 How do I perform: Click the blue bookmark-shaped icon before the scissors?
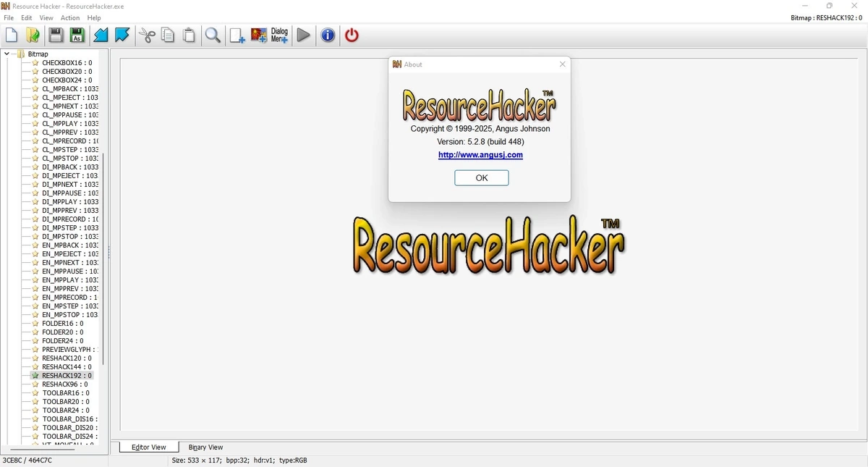click(122, 35)
